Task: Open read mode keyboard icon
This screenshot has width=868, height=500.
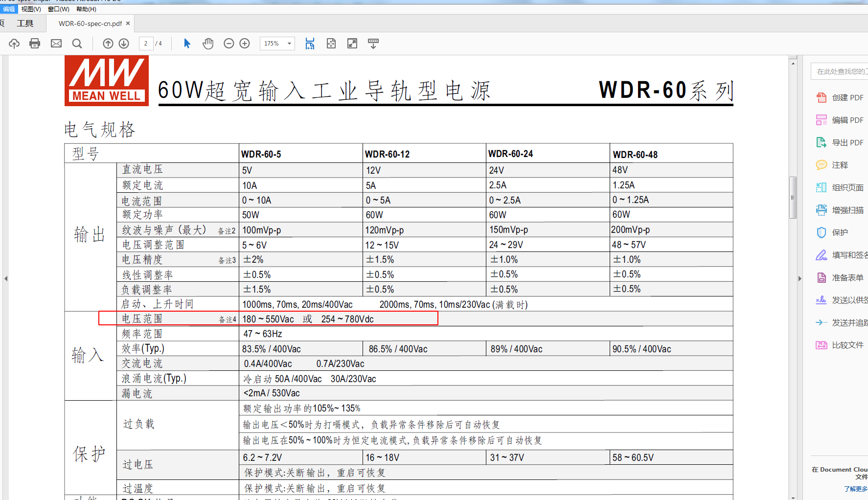Action: tap(373, 44)
